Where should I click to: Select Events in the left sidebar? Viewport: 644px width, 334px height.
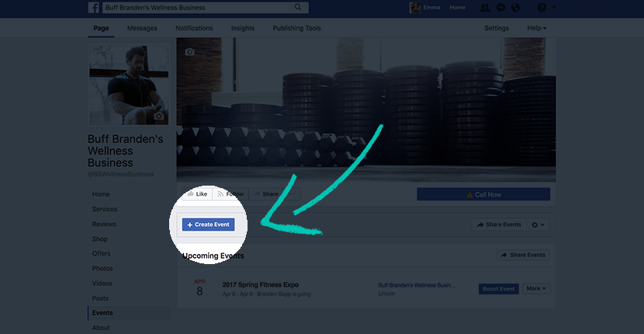(130, 313)
